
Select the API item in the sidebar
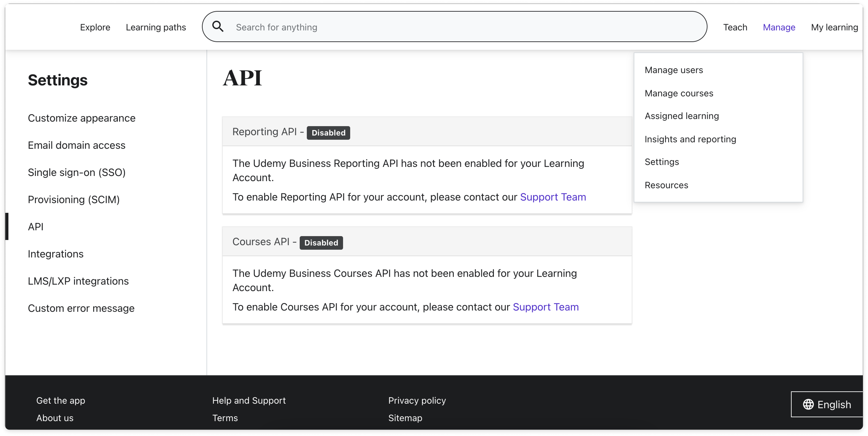[35, 227]
